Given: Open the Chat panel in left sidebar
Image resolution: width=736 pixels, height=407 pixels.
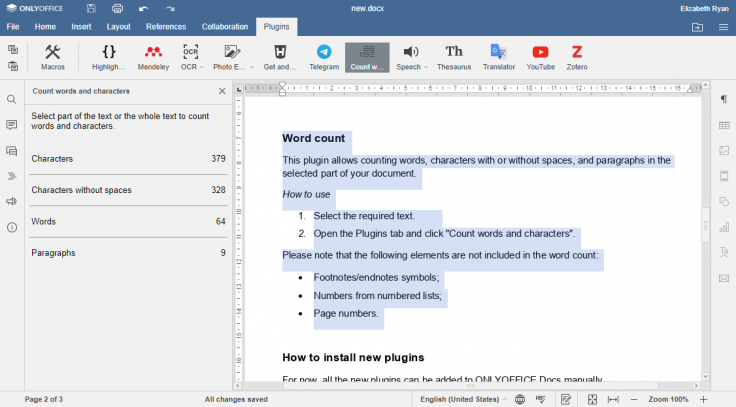Looking at the screenshot, I should tap(12, 151).
